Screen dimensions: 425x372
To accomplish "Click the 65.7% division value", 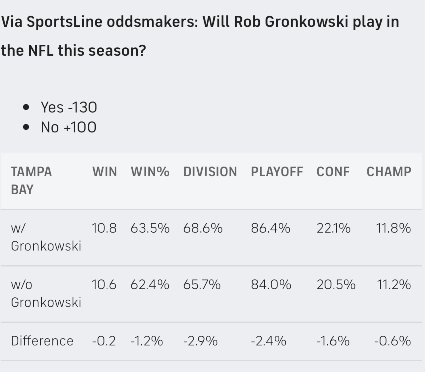I will (202, 285).
